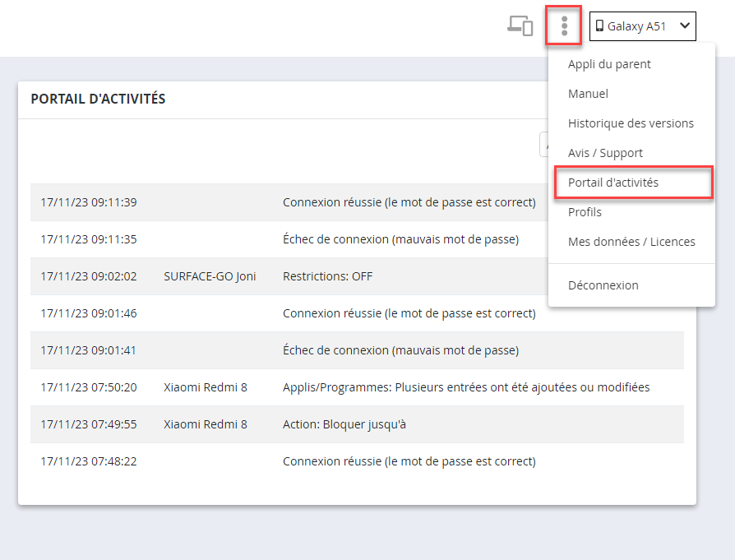Select 'SURFACE-GO Joni' device name
Screen dimensions: 735x560
210,276
